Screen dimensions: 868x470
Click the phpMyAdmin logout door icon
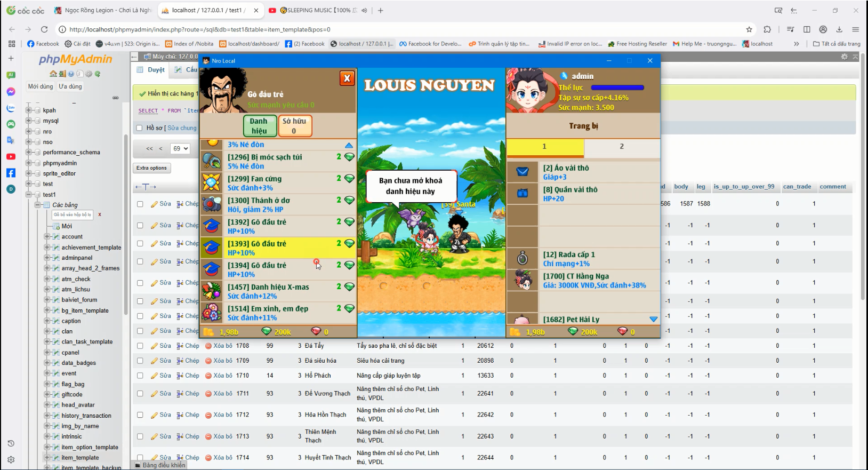tap(62, 74)
